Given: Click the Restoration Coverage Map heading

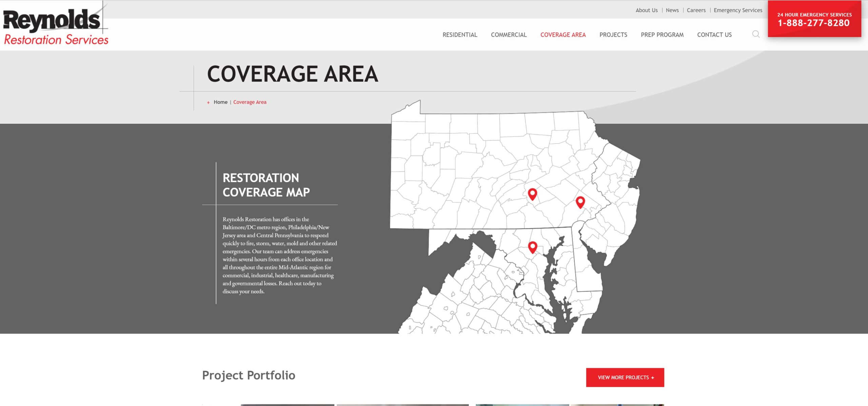Looking at the screenshot, I should [x=266, y=185].
